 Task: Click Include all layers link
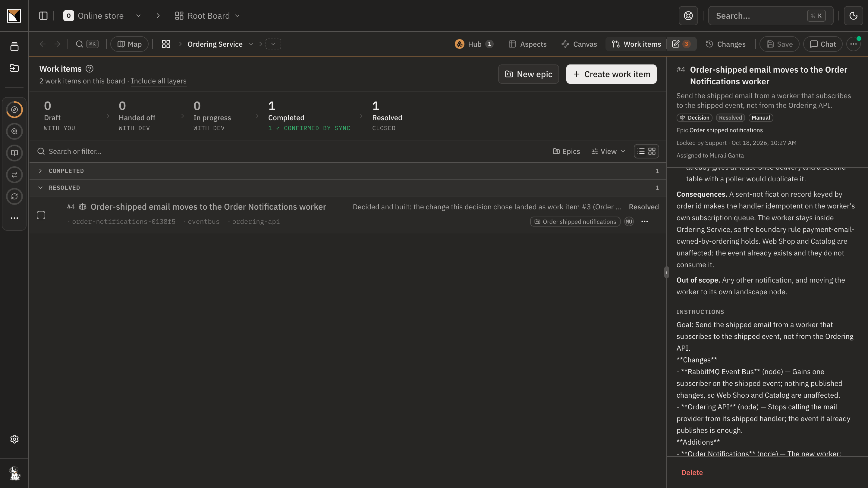click(x=158, y=81)
